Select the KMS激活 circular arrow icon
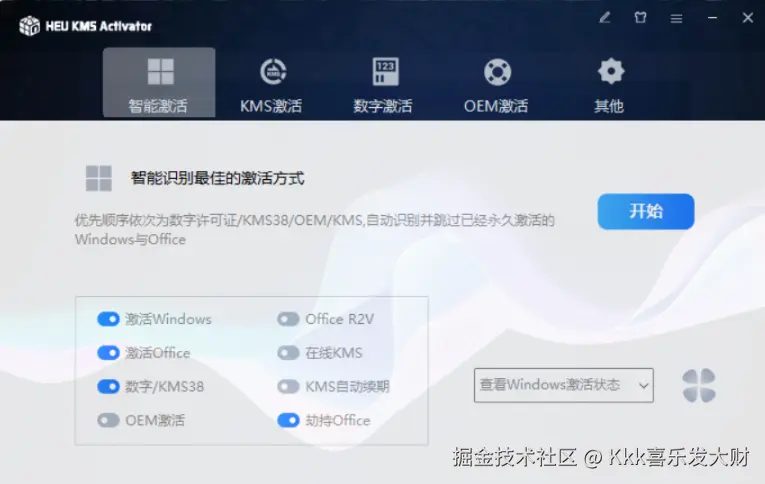The width and height of the screenshot is (765, 484). [x=273, y=72]
